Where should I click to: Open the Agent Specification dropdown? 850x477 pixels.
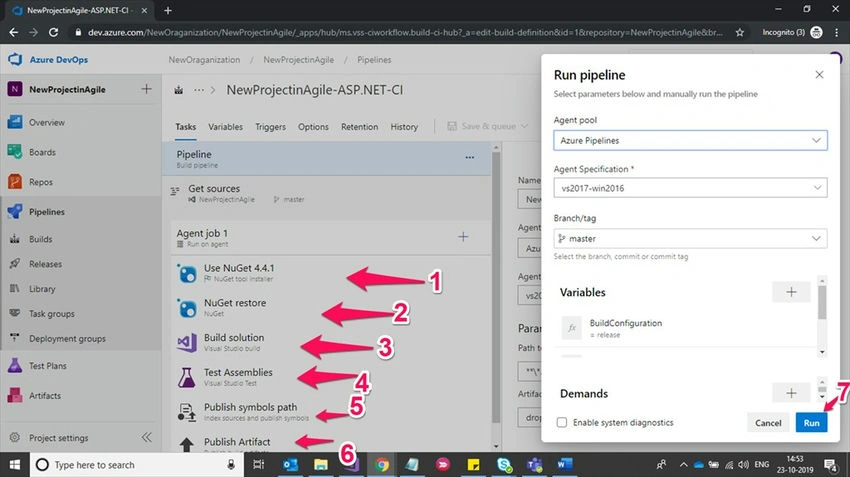690,188
